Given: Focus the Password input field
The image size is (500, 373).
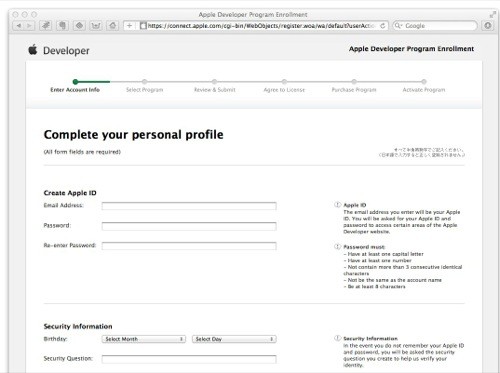Looking at the screenshot, I should 189,226.
